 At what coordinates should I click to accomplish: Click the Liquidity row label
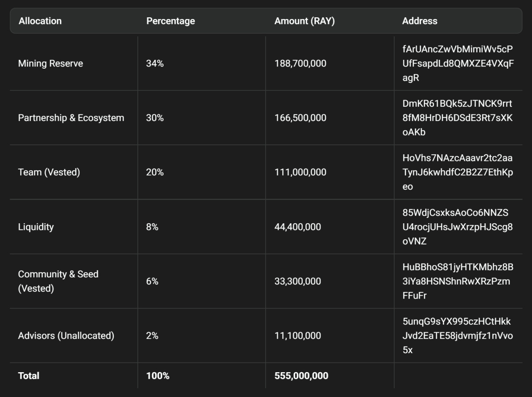(35, 227)
